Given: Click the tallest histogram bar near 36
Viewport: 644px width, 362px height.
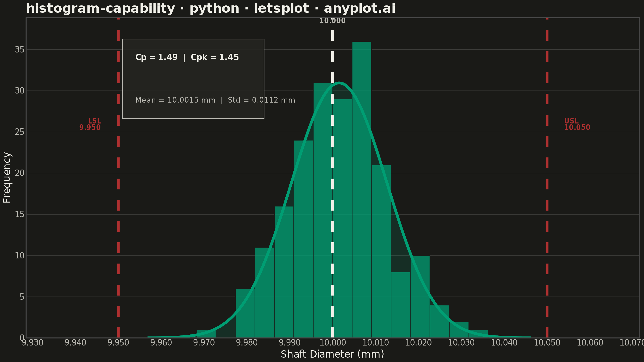Looking at the screenshot, I should [x=362, y=190].
